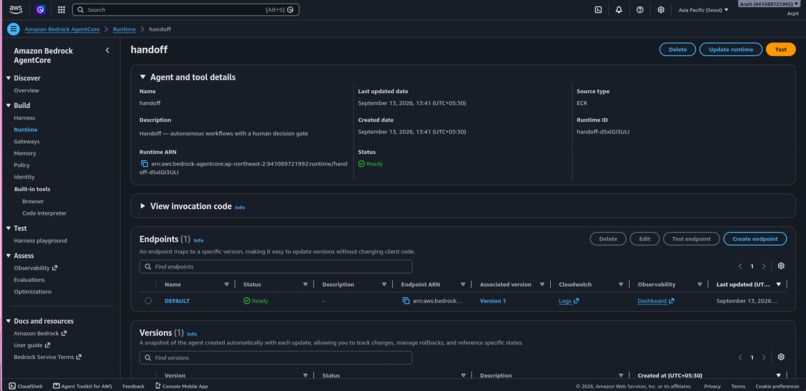Sort Endpoints by Name column

pos(227,284)
